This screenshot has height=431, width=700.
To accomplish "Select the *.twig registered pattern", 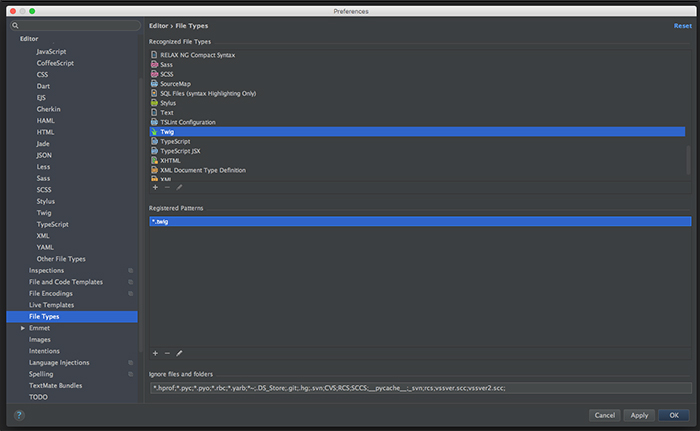I will 420,222.
